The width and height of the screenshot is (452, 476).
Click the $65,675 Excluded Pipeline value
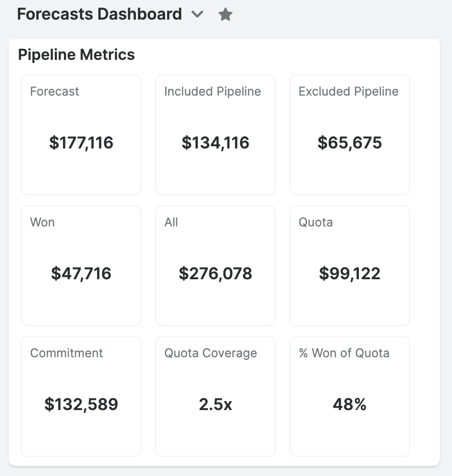[349, 142]
